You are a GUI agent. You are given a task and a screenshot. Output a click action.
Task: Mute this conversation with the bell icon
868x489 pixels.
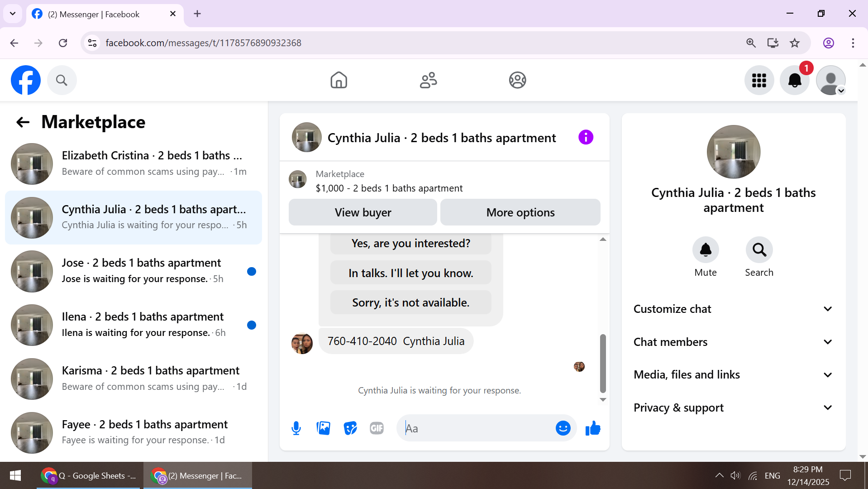pyautogui.click(x=706, y=249)
